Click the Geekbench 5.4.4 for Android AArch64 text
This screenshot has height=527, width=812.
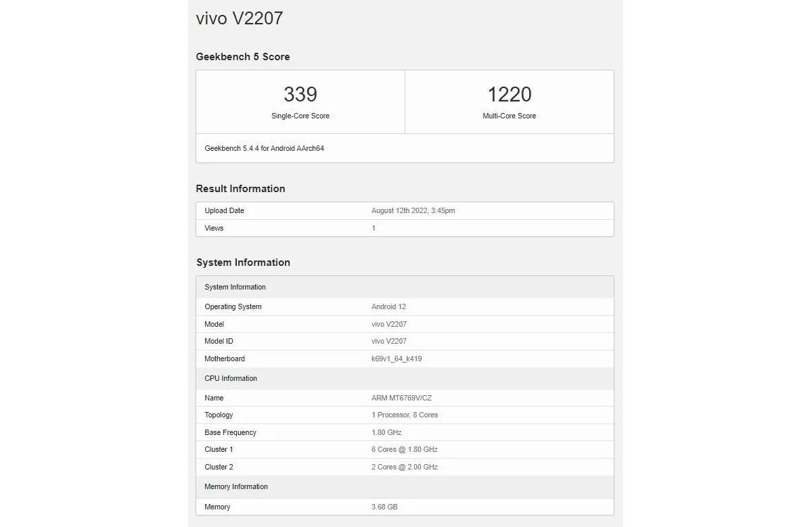coord(265,148)
